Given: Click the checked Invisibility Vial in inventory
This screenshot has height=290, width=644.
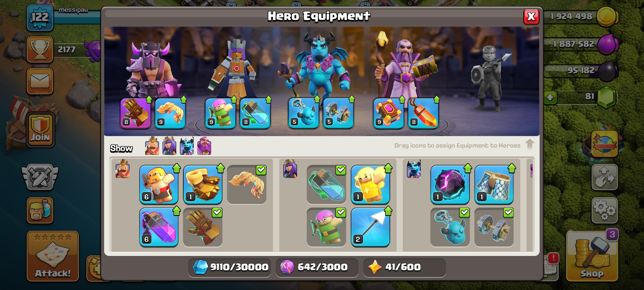Looking at the screenshot, I should (326, 185).
